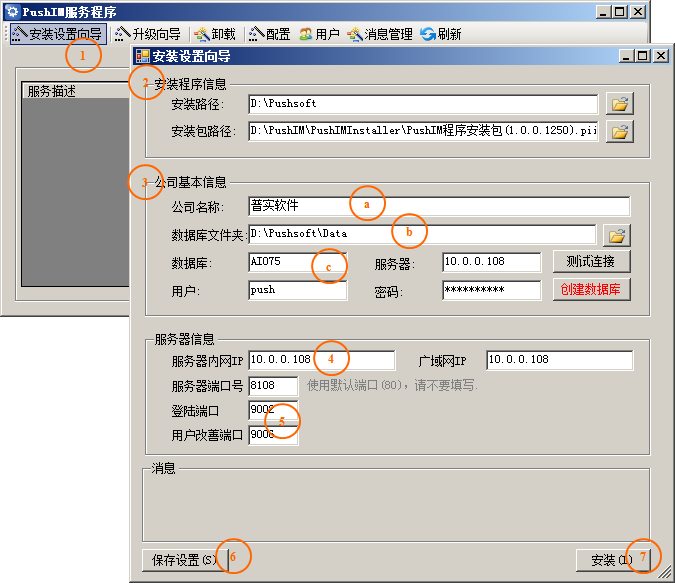
Task: Browse folder for 安装路径
Action: [620, 104]
